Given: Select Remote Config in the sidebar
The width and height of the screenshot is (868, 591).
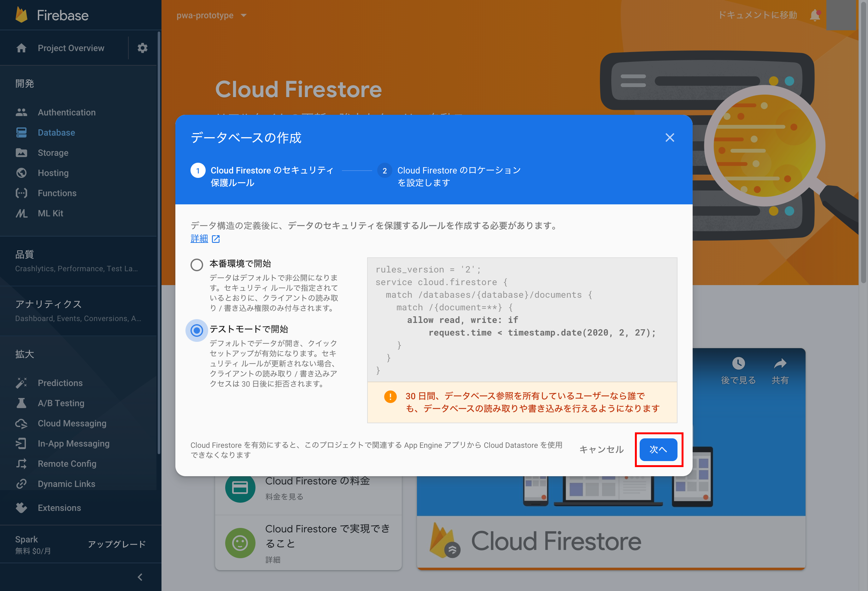Looking at the screenshot, I should pos(67,463).
